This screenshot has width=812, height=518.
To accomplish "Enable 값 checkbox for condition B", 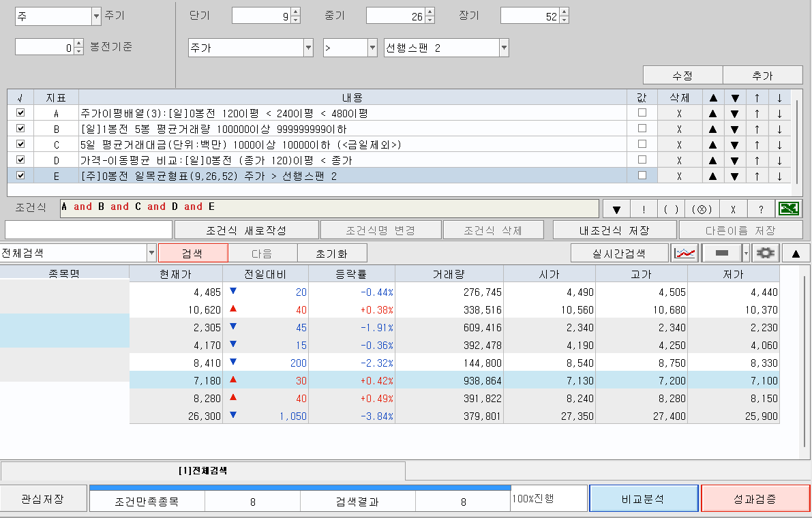I will point(642,128).
